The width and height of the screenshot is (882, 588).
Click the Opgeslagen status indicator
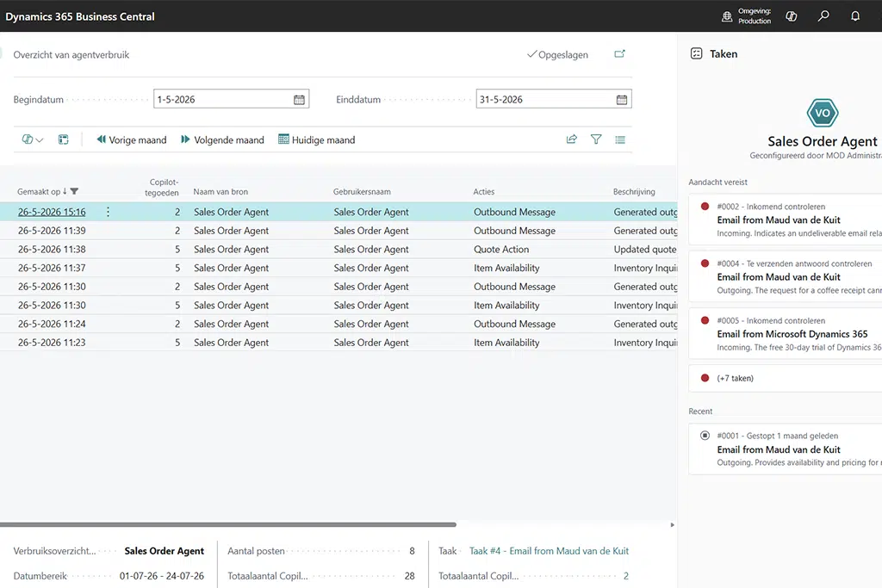click(557, 54)
